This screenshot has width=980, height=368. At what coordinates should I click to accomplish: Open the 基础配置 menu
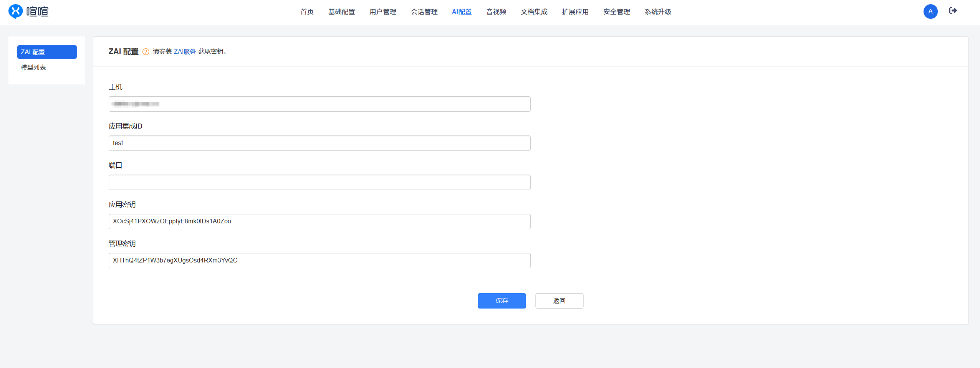click(341, 12)
